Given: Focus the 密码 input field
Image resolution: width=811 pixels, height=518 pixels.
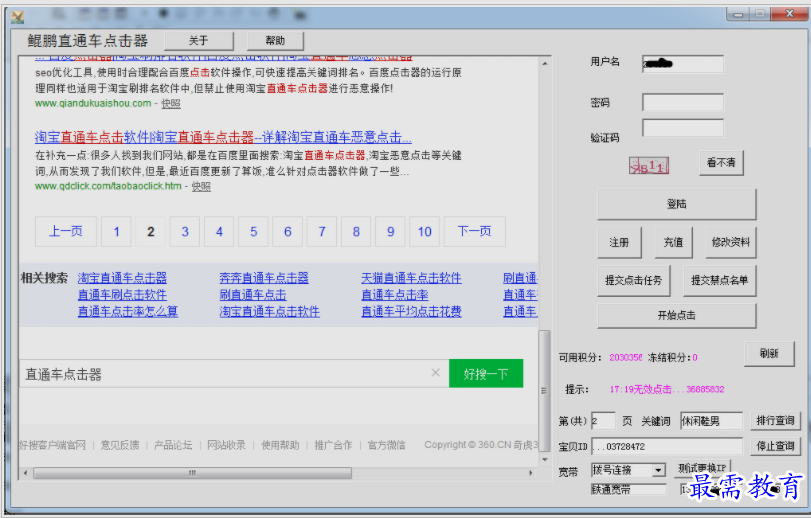Looking at the screenshot, I should (x=683, y=102).
